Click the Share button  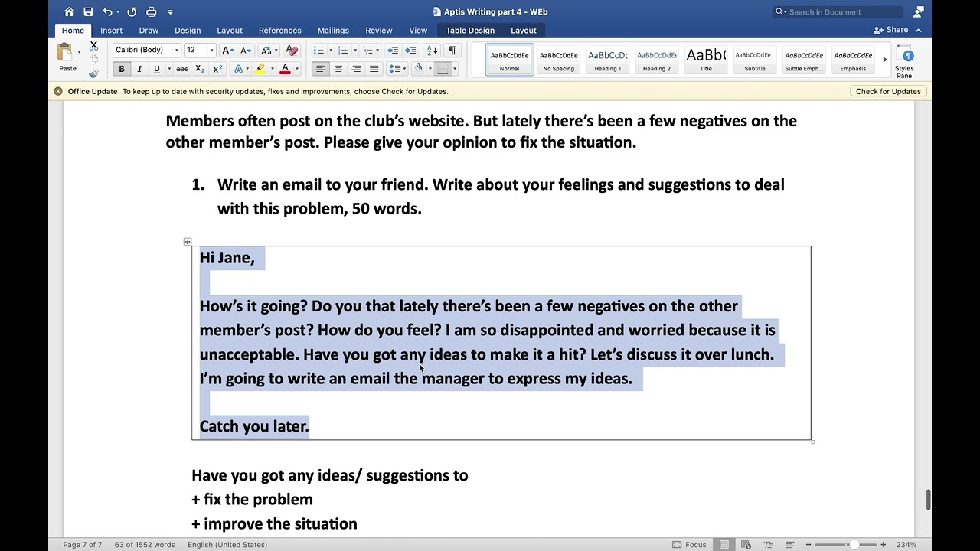point(890,30)
